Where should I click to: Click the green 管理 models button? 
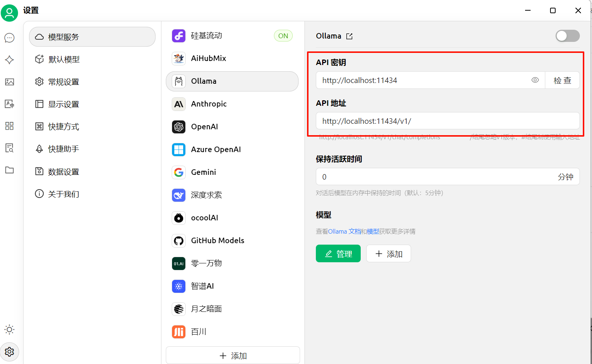338,254
